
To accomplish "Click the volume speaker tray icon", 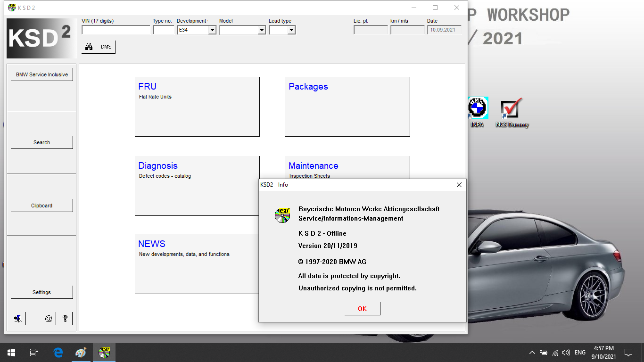I will [566, 353].
